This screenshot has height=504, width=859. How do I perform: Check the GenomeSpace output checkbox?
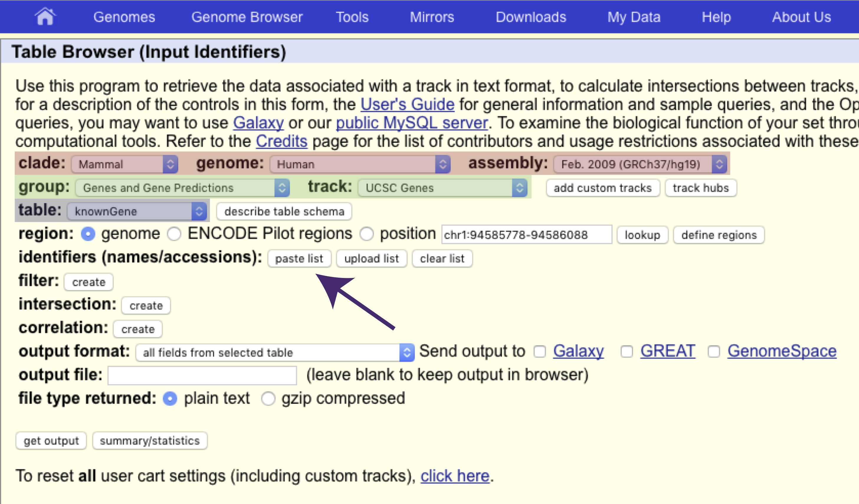(714, 351)
